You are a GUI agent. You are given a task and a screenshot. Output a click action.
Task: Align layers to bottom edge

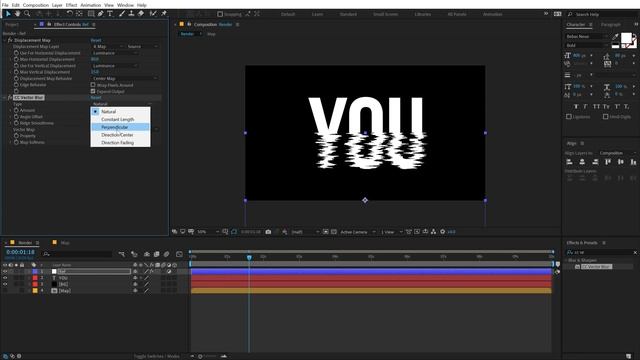pyautogui.click(x=633, y=162)
